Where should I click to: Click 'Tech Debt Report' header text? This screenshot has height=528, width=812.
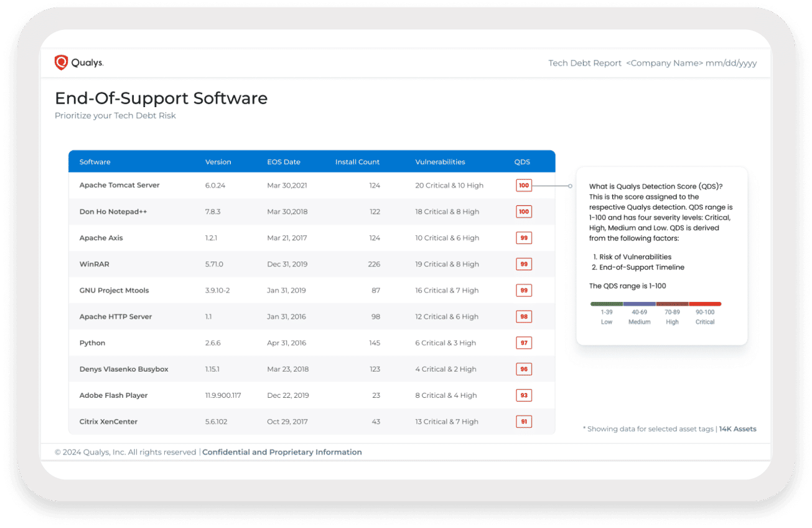[x=585, y=64]
